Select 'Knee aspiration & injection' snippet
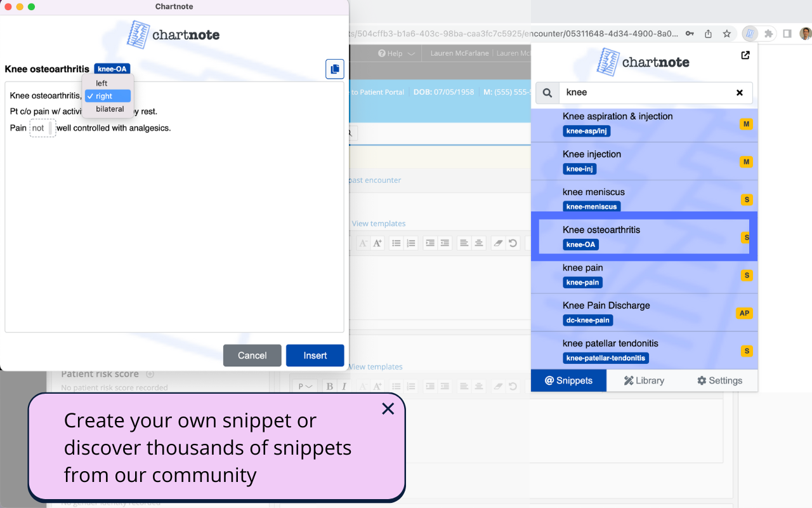 point(644,124)
